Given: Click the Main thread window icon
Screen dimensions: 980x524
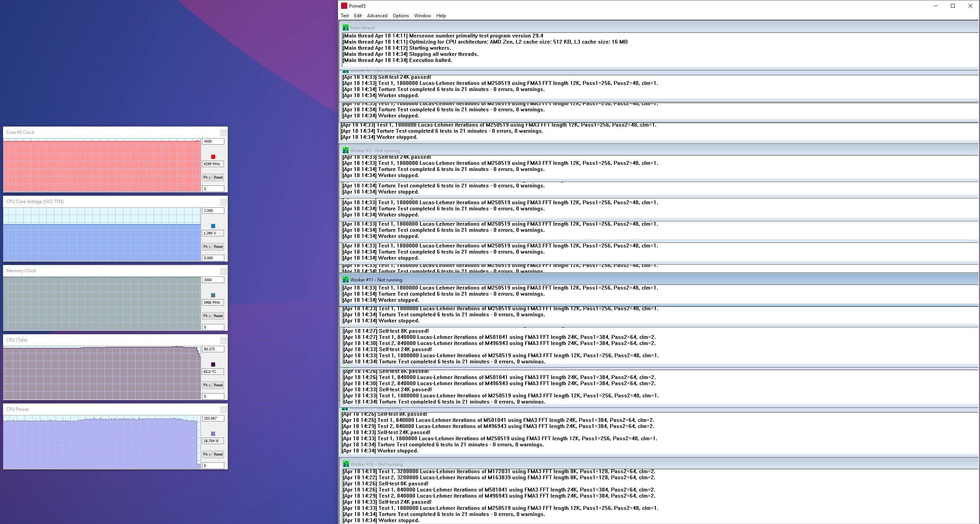Looking at the screenshot, I should pyautogui.click(x=346, y=28).
